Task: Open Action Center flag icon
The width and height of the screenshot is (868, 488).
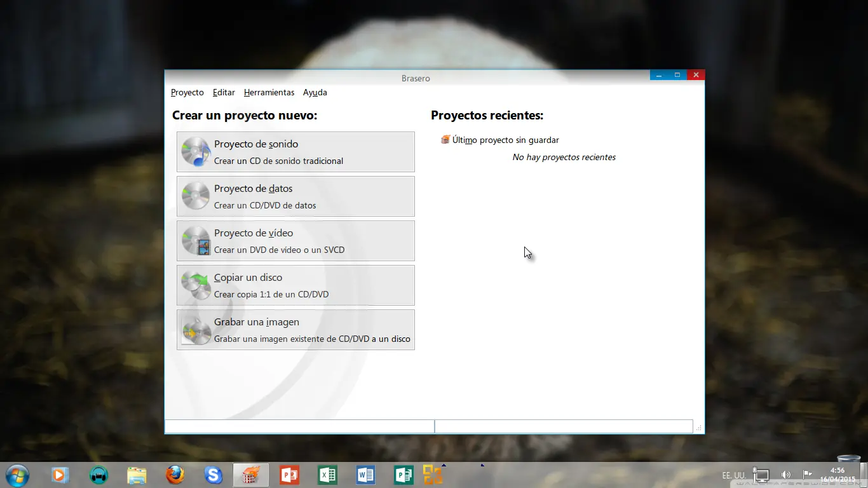Action: pos(808,475)
